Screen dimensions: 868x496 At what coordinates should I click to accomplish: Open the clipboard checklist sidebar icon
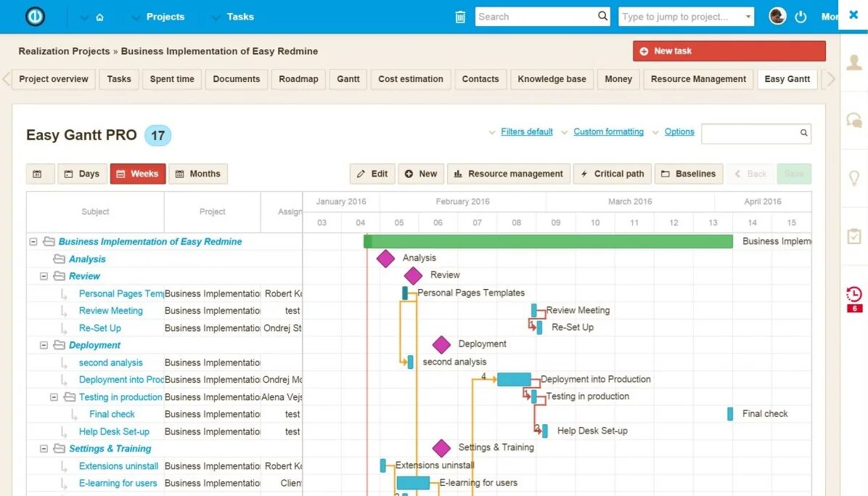[x=854, y=236]
